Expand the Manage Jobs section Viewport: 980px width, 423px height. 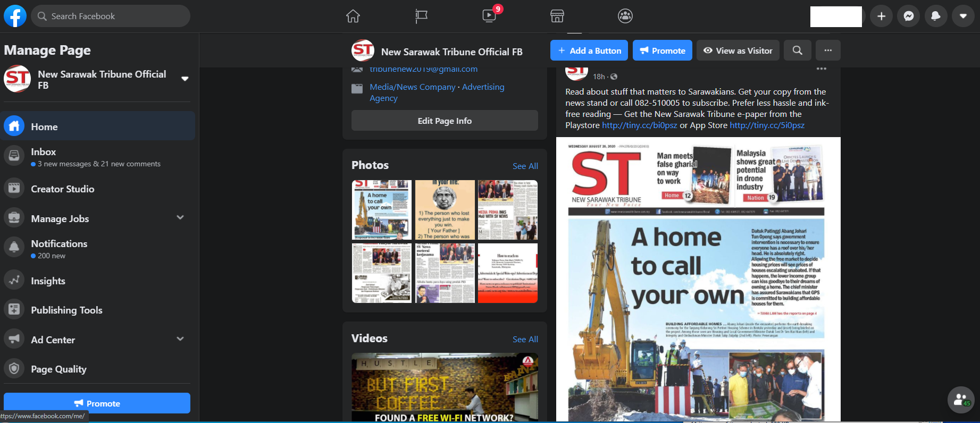[x=180, y=217]
